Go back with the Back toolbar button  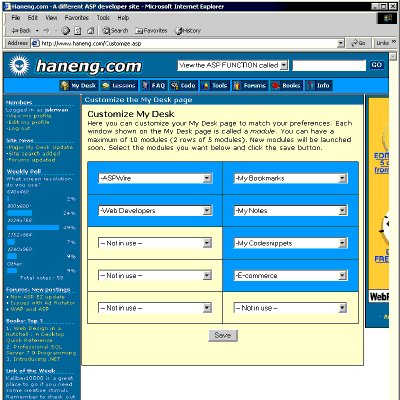pyautogui.click(x=21, y=31)
